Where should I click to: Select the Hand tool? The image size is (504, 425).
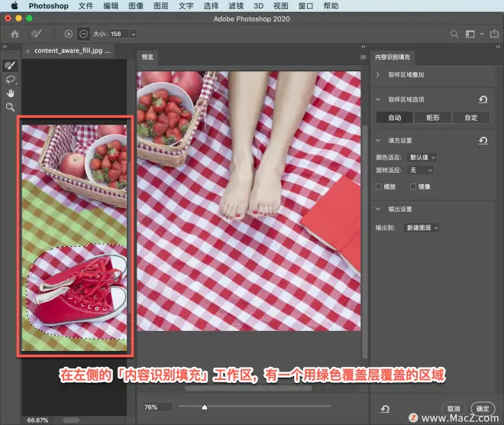pyautogui.click(x=10, y=93)
